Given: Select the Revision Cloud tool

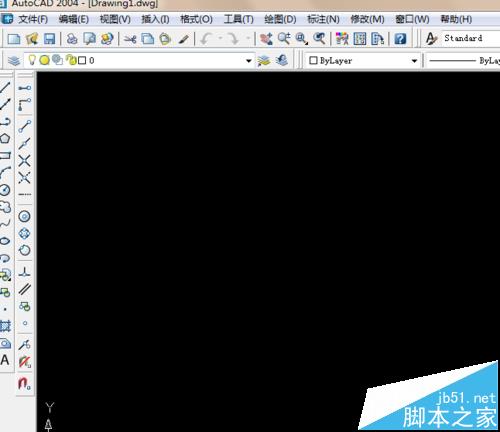Looking at the screenshot, I should click(x=5, y=207).
